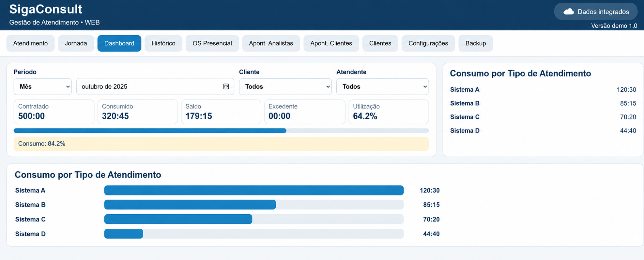Go to the Clientes tab
Screen dimensions: 644x260
tap(380, 43)
